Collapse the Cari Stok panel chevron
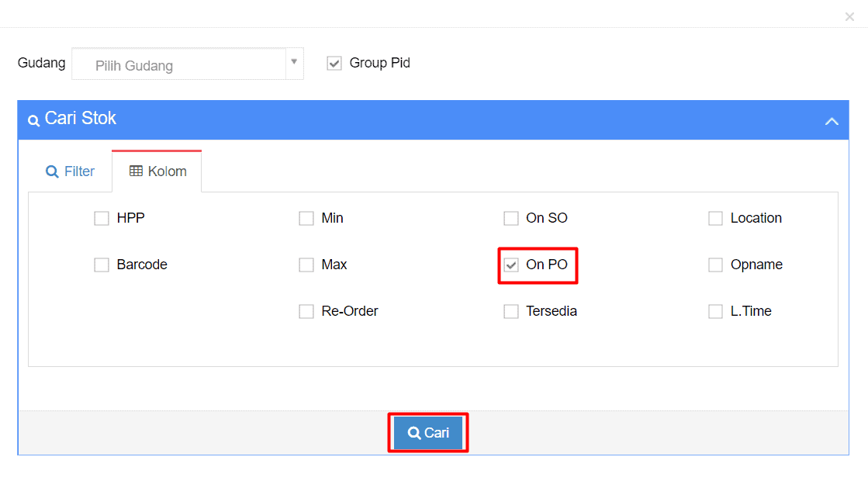Viewport: 868px width, 495px height. [832, 121]
